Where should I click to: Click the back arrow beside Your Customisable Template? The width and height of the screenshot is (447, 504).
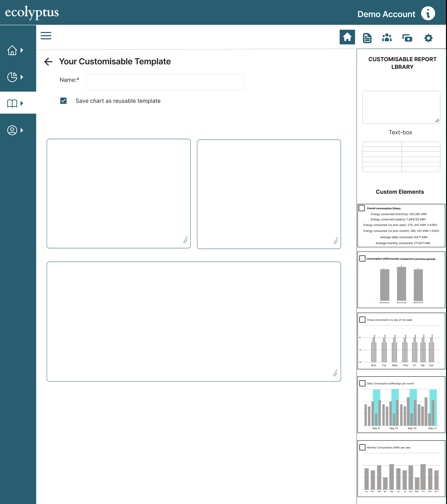pos(48,62)
